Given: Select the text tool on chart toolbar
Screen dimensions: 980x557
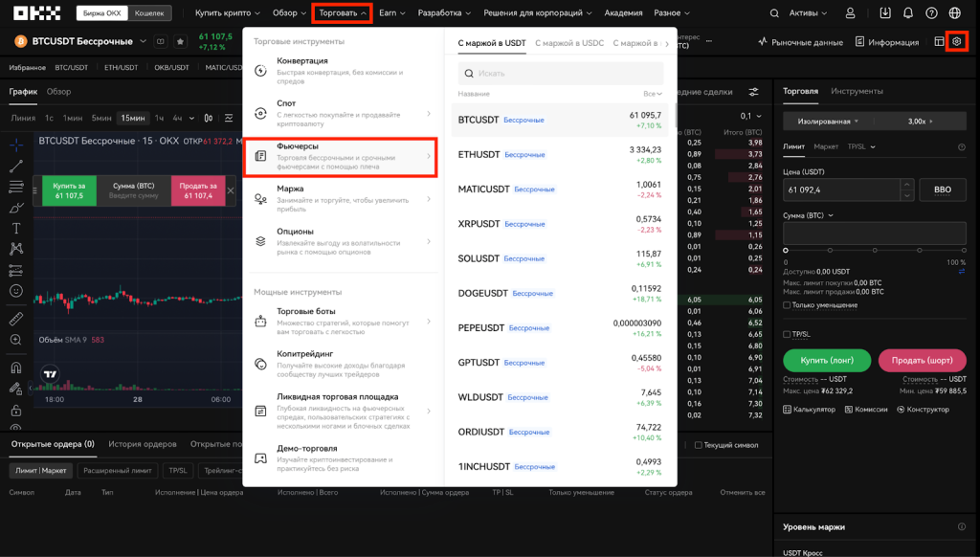Looking at the screenshot, I should pyautogui.click(x=16, y=229).
